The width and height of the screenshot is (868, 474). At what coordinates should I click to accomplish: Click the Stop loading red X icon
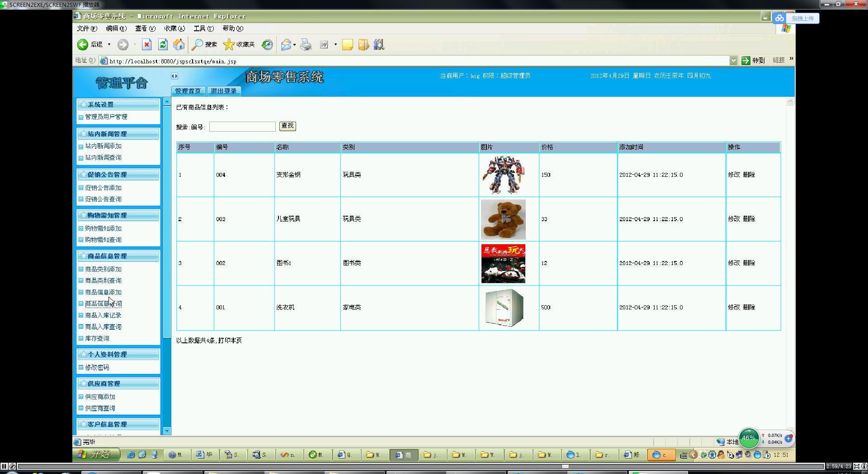point(146,44)
